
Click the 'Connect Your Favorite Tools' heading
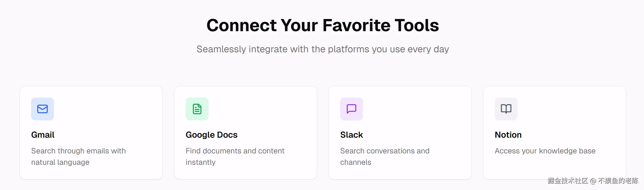coord(322,25)
